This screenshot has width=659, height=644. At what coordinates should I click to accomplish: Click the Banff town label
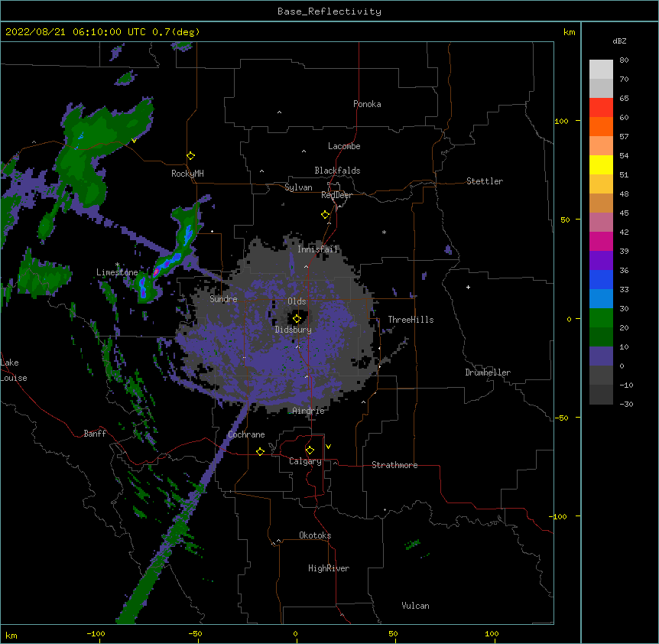[95, 434]
